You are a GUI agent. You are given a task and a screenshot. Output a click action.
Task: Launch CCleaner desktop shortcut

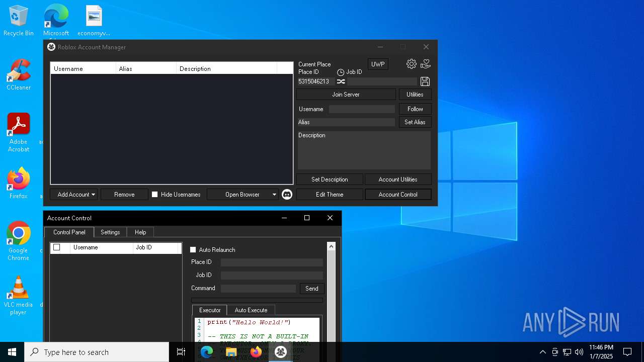19,75
